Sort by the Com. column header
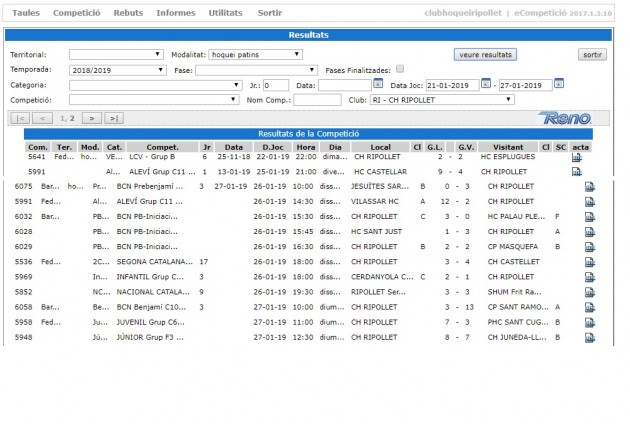 tap(38, 147)
